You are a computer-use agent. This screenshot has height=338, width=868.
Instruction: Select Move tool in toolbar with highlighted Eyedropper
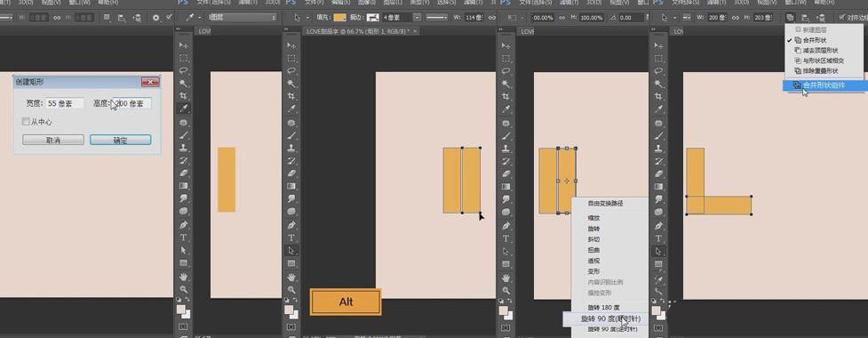(x=184, y=44)
